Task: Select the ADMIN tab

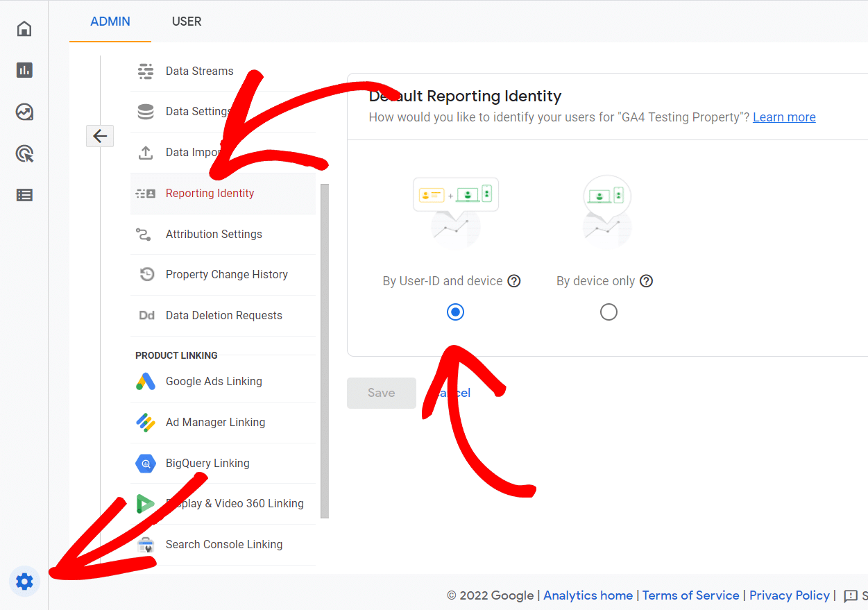Action: [x=110, y=21]
